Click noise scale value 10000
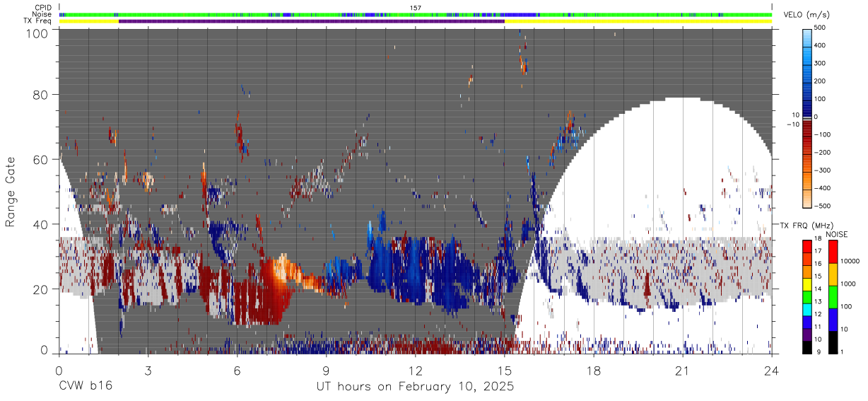 (x=851, y=262)
